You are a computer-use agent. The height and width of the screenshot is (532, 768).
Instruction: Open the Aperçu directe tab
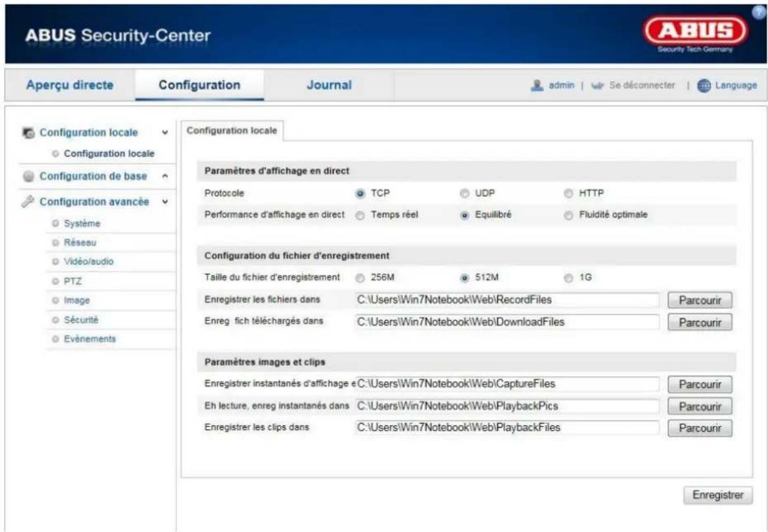pos(69,85)
